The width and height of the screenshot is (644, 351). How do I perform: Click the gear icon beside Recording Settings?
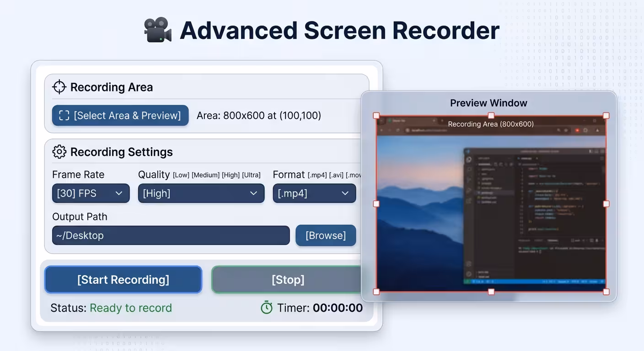59,152
